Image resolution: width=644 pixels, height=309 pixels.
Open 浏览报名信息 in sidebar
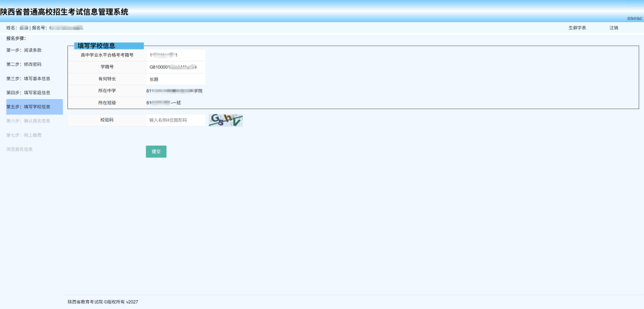click(19, 149)
